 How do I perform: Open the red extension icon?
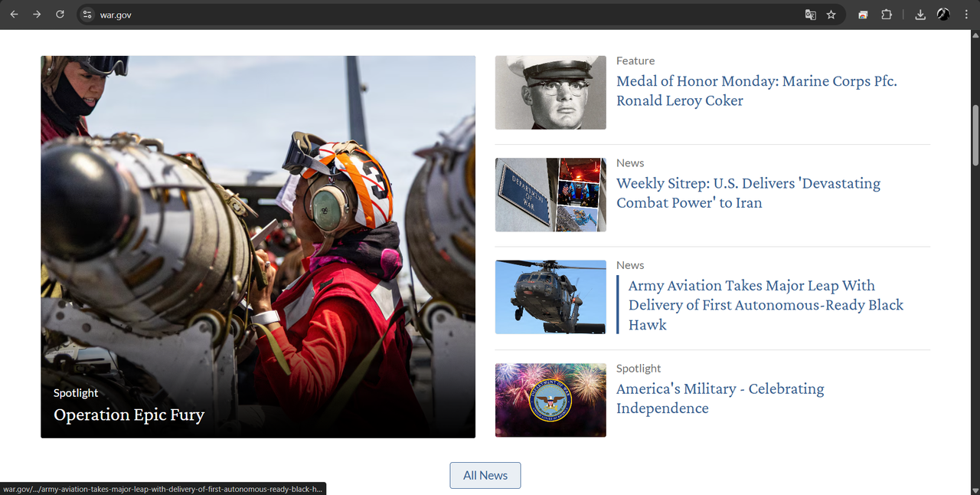point(864,15)
